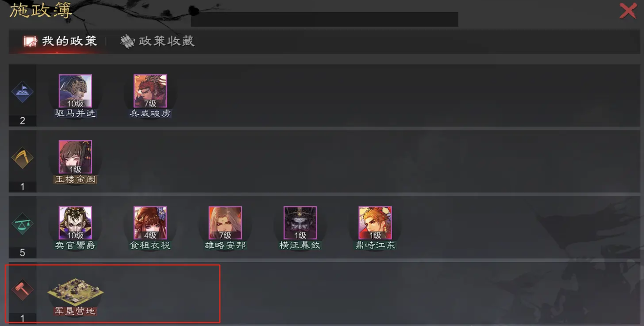Click the green balance scale category icon

[x=22, y=224]
